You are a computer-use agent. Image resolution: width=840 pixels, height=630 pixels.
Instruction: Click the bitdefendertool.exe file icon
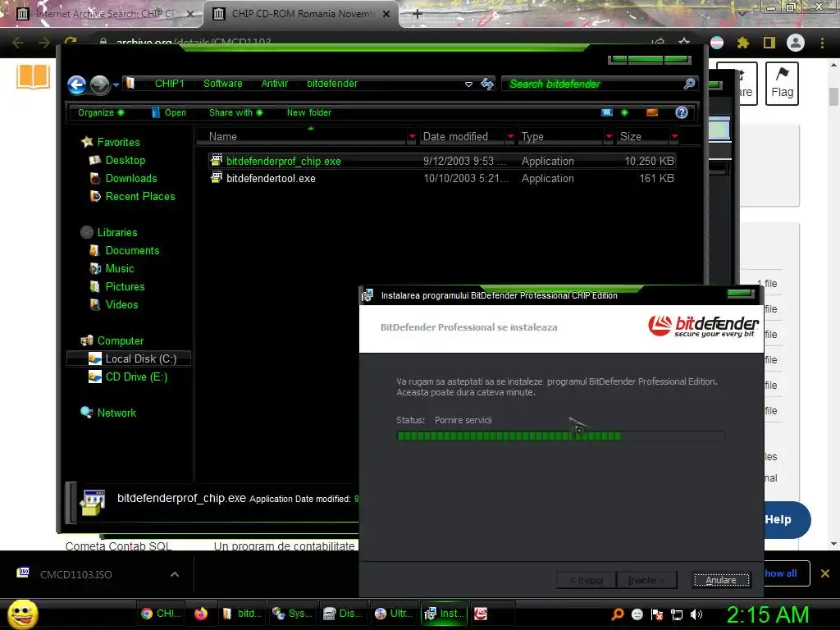tap(217, 177)
